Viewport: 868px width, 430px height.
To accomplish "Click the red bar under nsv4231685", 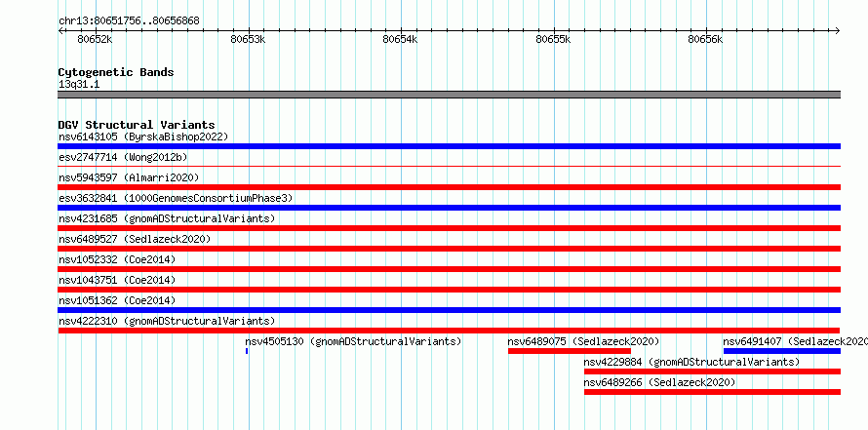I will [449, 228].
